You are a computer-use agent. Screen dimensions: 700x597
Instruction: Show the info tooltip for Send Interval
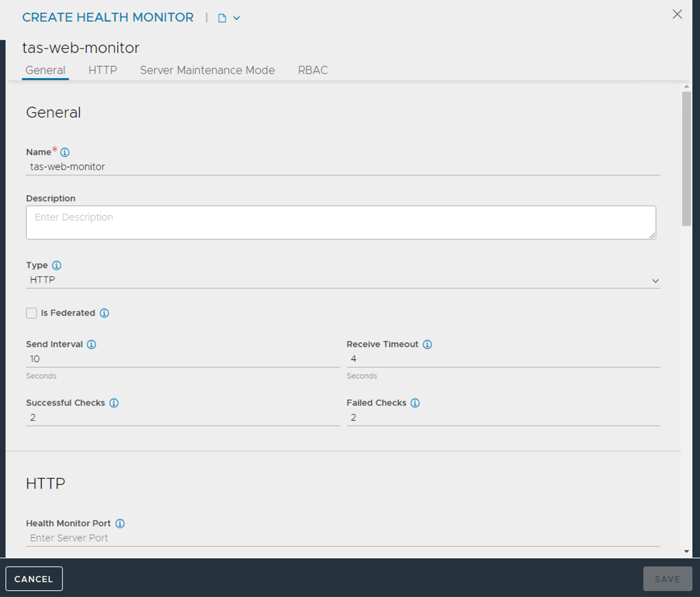click(91, 345)
